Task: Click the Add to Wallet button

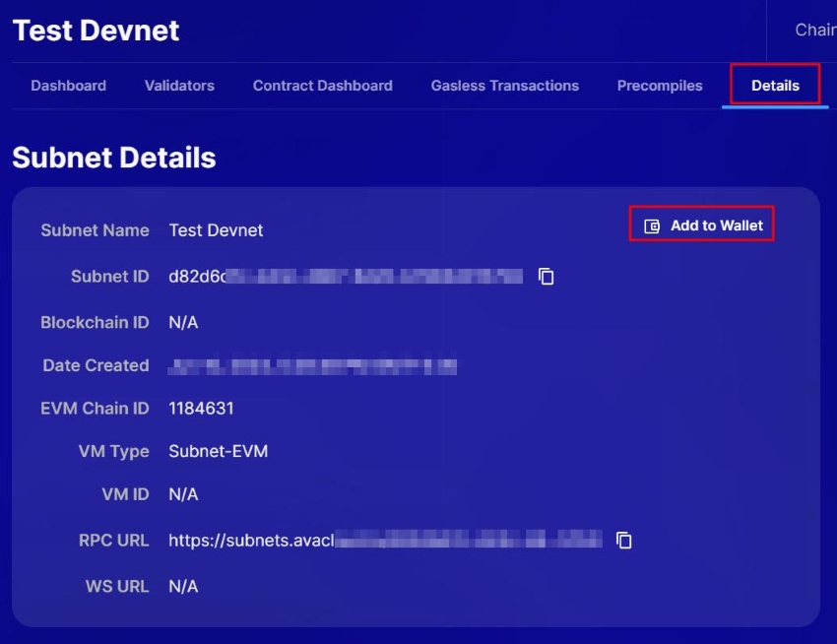Action: coord(701,225)
